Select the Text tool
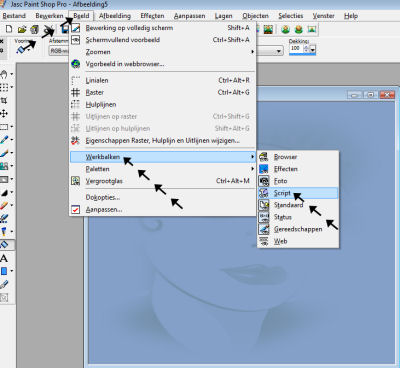This screenshot has height=368, width=400. [4, 258]
